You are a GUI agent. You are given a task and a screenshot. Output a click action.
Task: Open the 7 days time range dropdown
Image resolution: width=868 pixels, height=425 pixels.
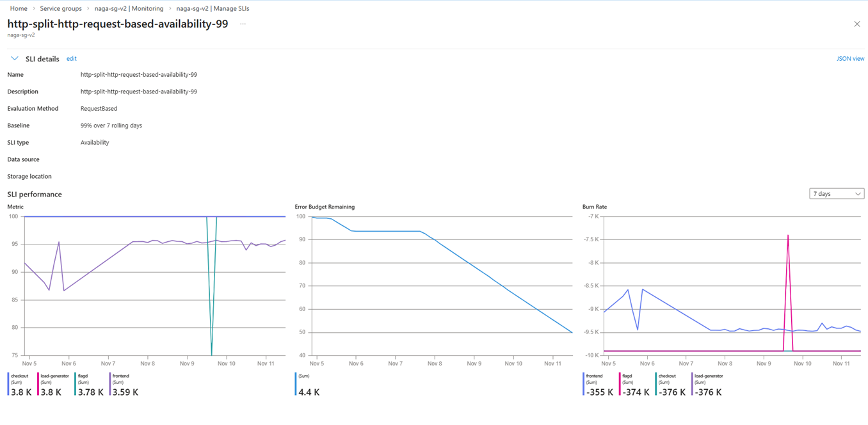coord(837,194)
